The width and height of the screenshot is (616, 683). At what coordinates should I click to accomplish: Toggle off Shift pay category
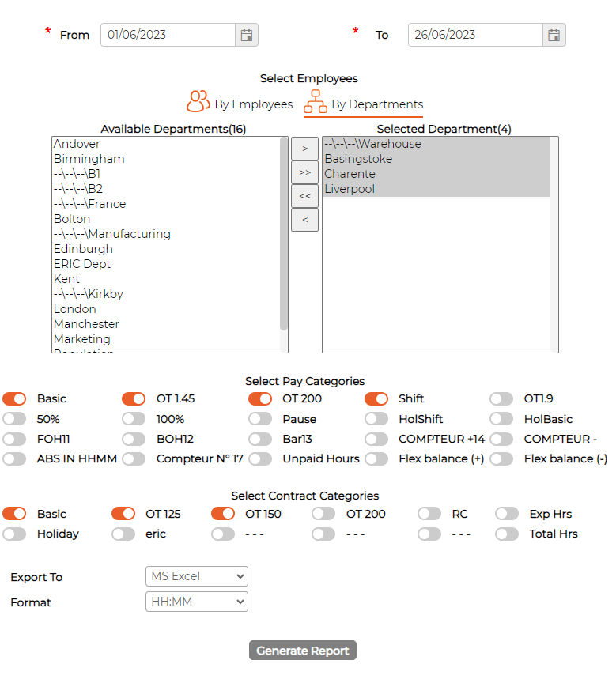click(x=376, y=398)
